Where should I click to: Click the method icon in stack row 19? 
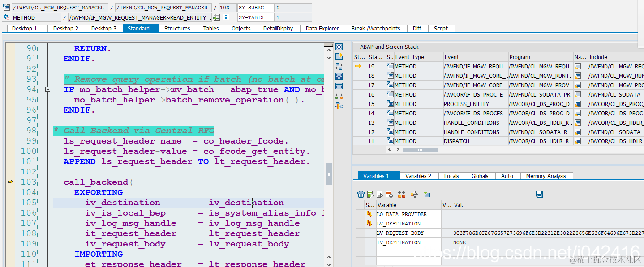(x=390, y=66)
